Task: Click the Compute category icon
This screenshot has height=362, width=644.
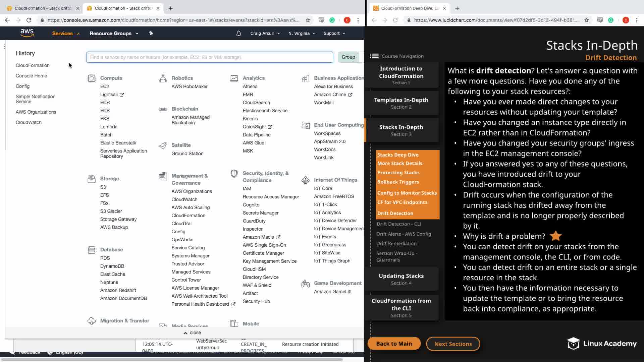Action: coord(91,78)
